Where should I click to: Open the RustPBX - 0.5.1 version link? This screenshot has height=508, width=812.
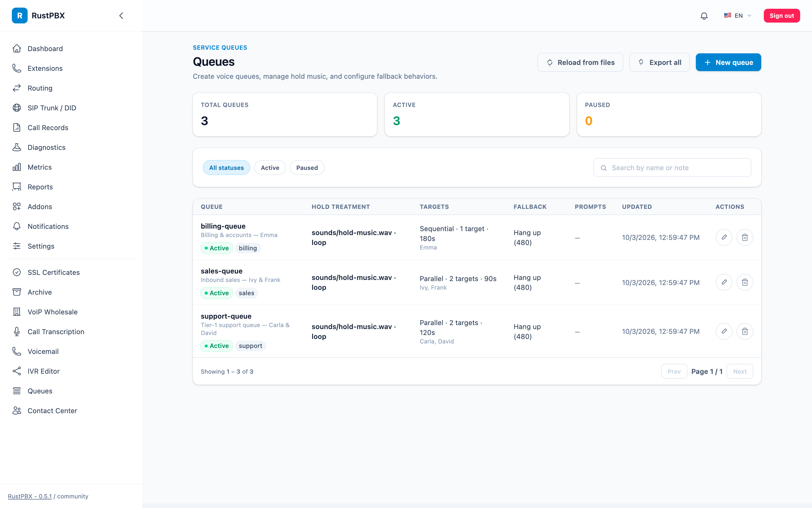point(30,496)
